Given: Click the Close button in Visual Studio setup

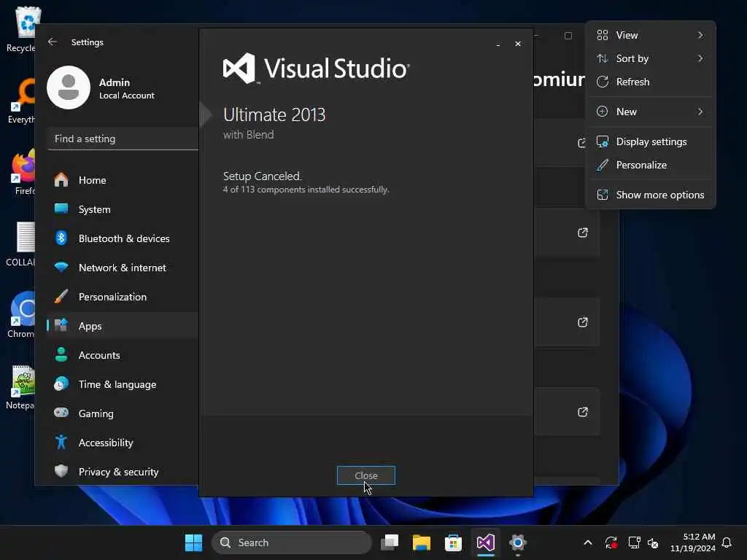Looking at the screenshot, I should pyautogui.click(x=366, y=475).
